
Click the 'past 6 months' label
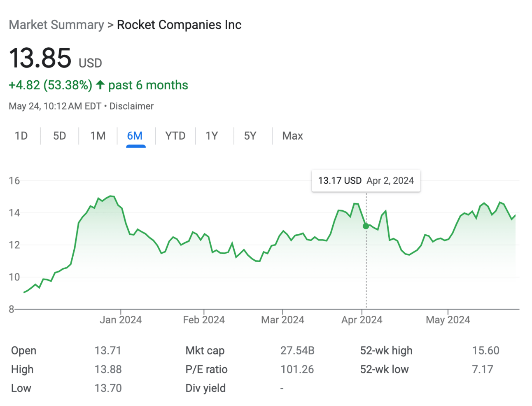148,85
